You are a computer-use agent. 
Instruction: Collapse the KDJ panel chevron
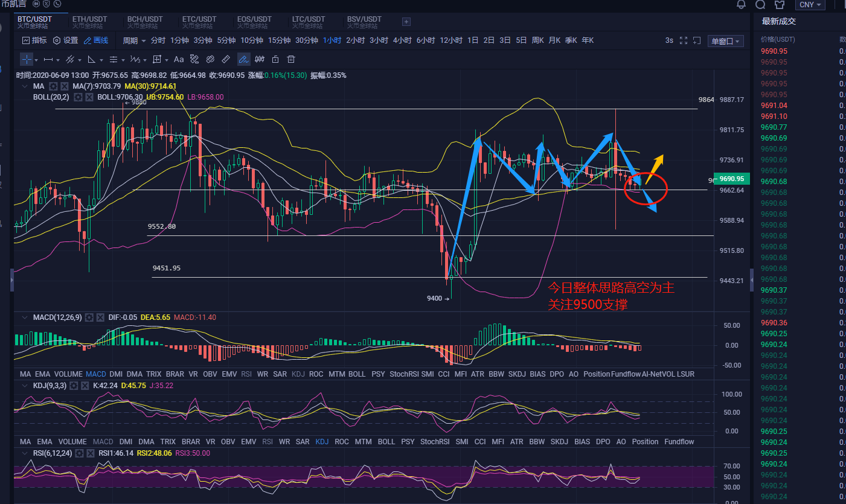24,384
